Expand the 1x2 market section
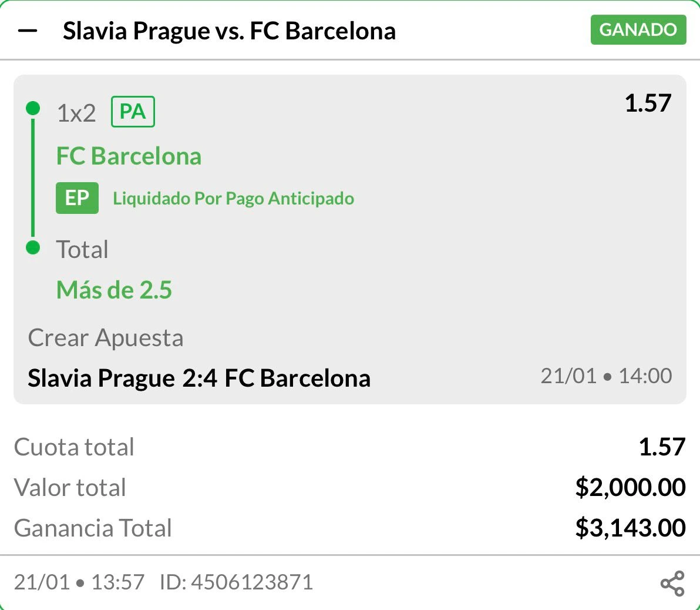This screenshot has width=700, height=610. click(76, 111)
